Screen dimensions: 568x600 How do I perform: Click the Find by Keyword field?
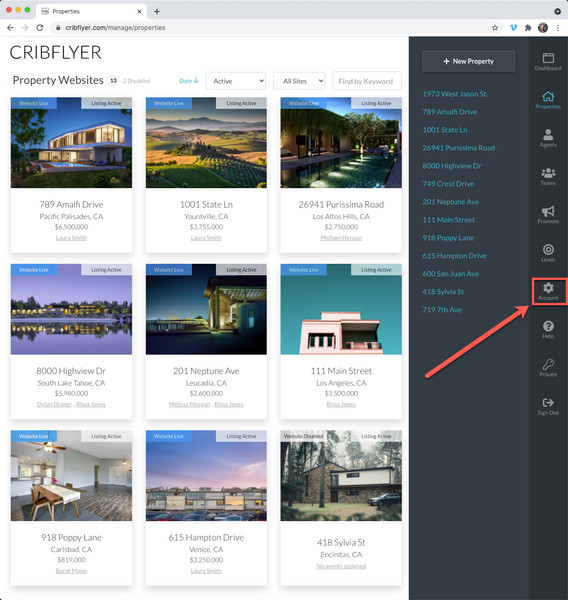(367, 81)
